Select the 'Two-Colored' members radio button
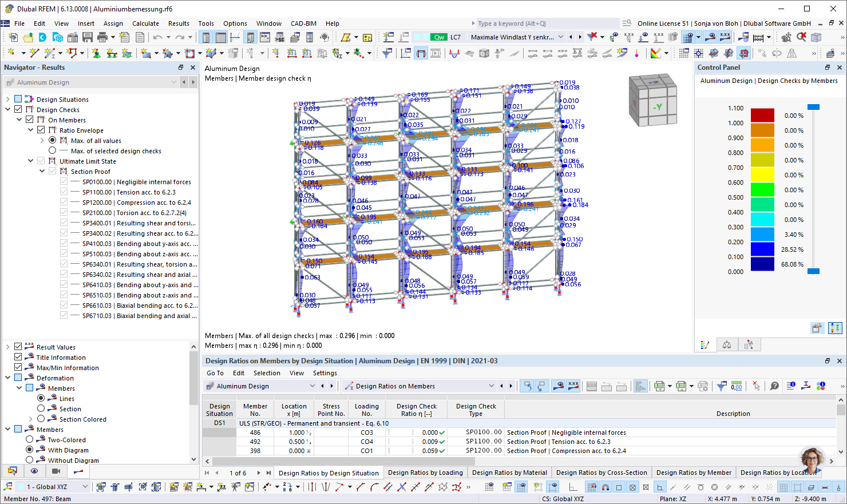The width and height of the screenshot is (847, 504). pos(30,439)
